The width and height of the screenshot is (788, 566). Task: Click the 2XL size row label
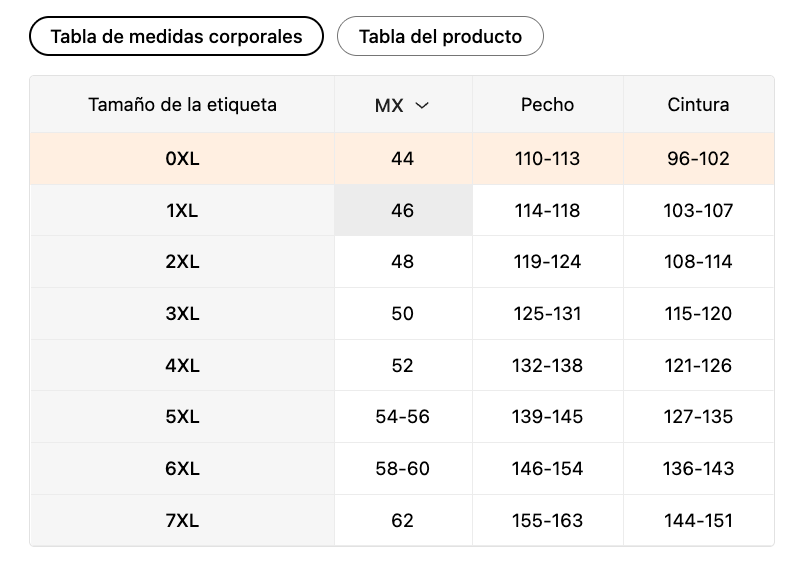[182, 262]
